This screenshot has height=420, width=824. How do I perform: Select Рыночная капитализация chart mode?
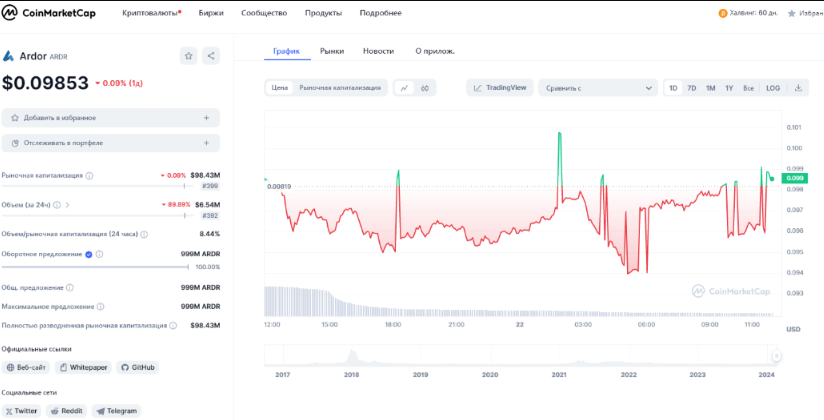click(x=340, y=88)
